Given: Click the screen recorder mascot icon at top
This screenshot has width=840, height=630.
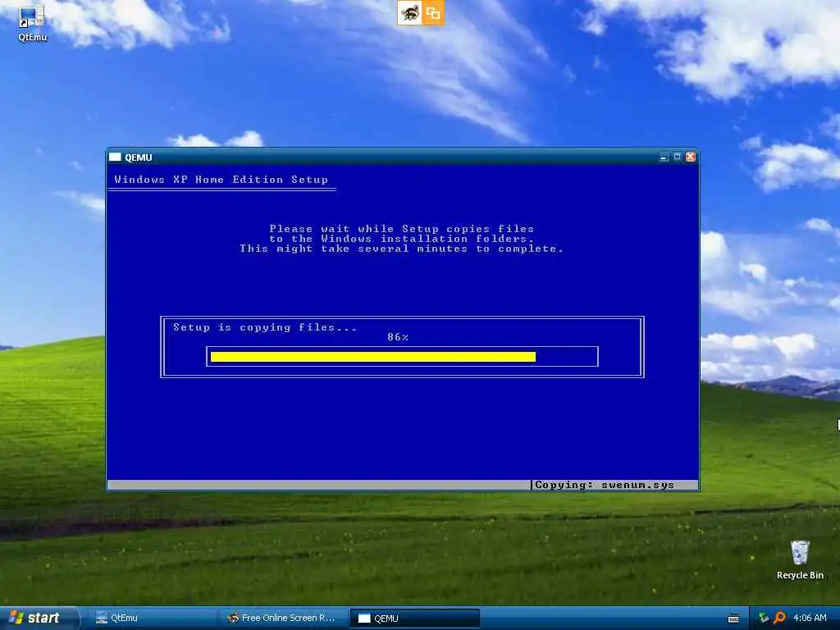Looking at the screenshot, I should (x=409, y=13).
